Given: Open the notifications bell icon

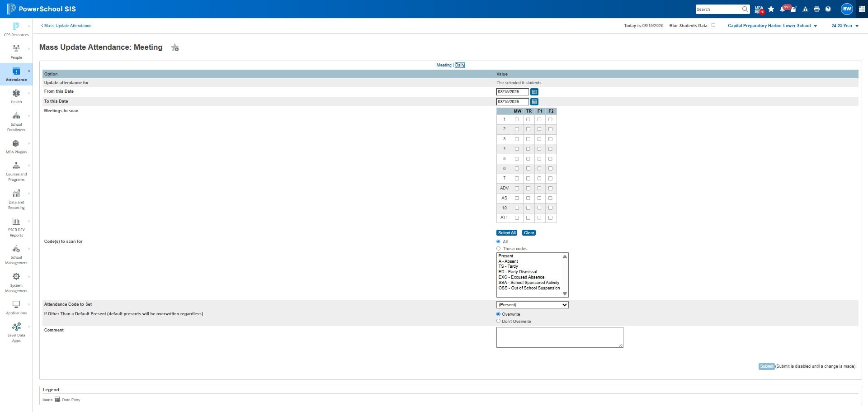Looking at the screenshot, I should click(x=783, y=9).
